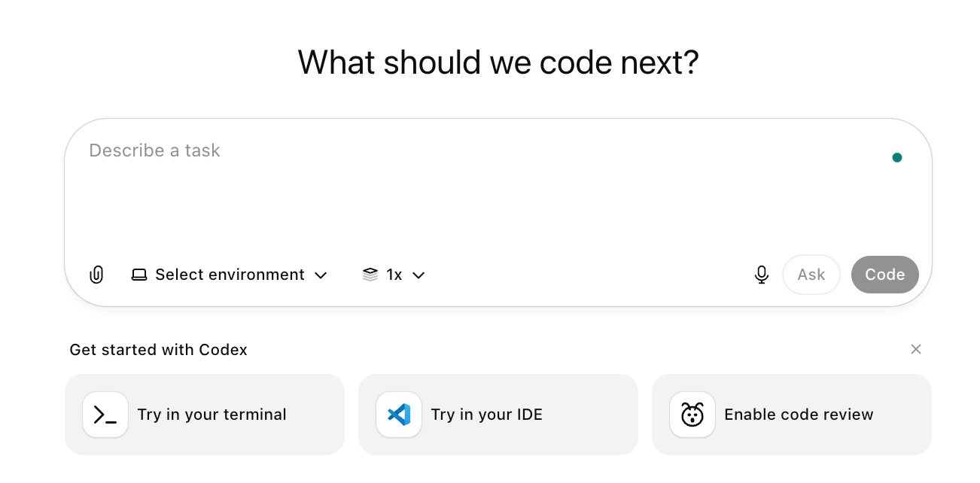Click the chevron next to 1x

(x=419, y=275)
